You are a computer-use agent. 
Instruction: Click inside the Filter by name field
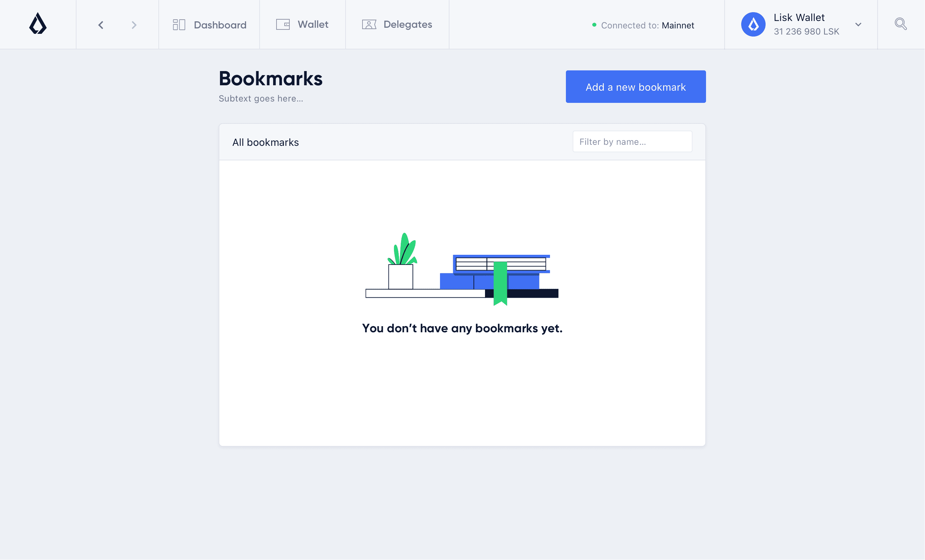click(632, 141)
